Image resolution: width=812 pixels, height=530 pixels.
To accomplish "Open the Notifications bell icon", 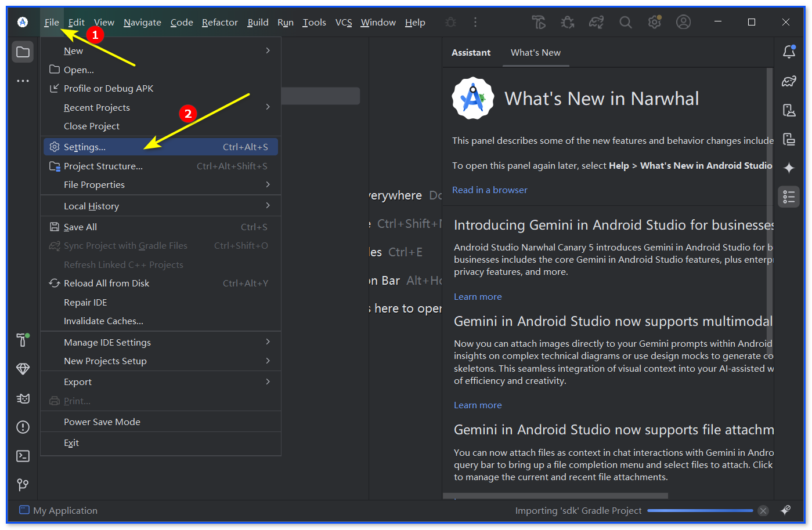I will [x=789, y=52].
